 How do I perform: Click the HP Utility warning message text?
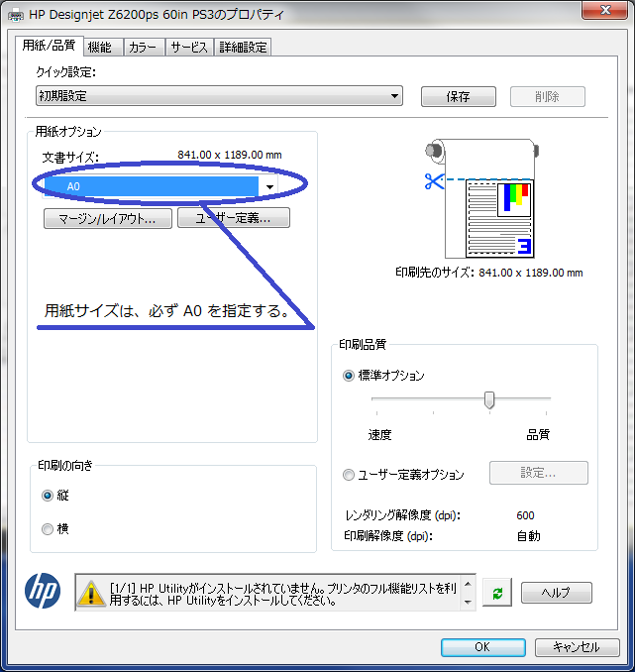tap(282, 594)
